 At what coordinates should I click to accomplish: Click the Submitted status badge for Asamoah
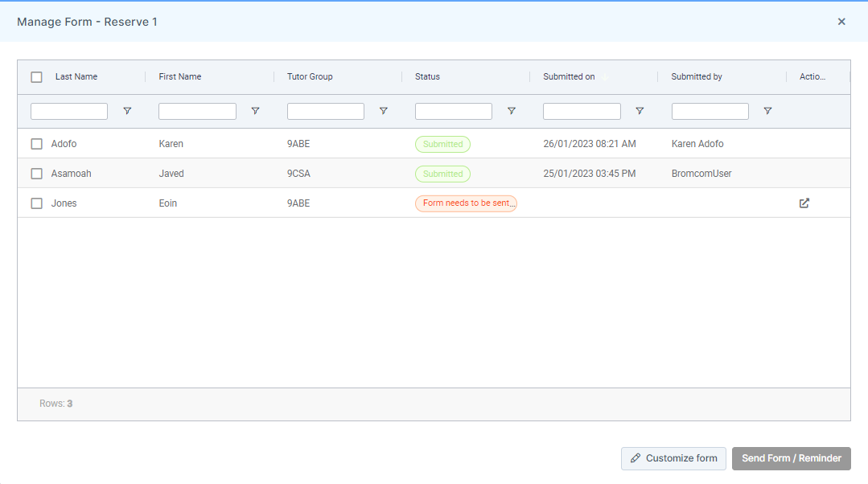tap(443, 174)
